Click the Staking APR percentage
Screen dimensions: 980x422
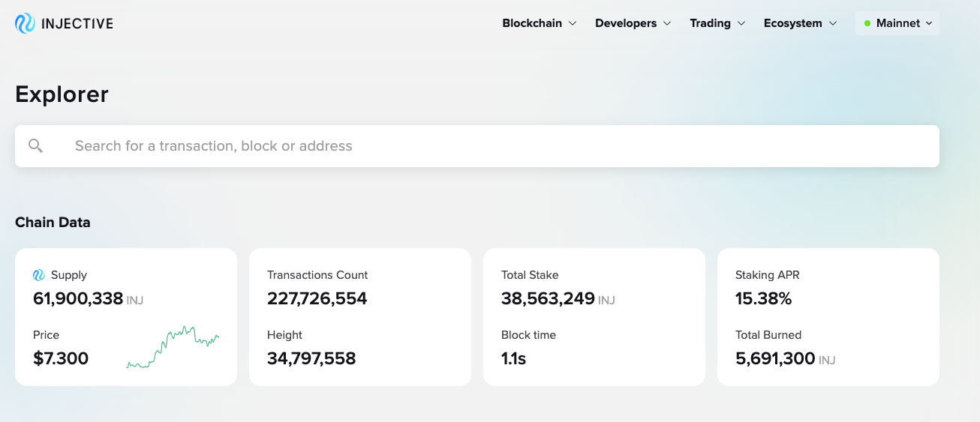pos(764,298)
